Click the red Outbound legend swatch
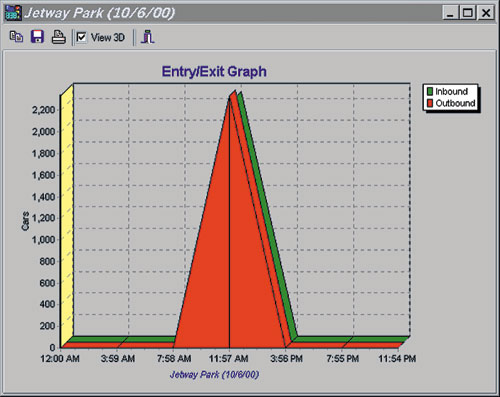This screenshot has height=397, width=500. coord(430,103)
